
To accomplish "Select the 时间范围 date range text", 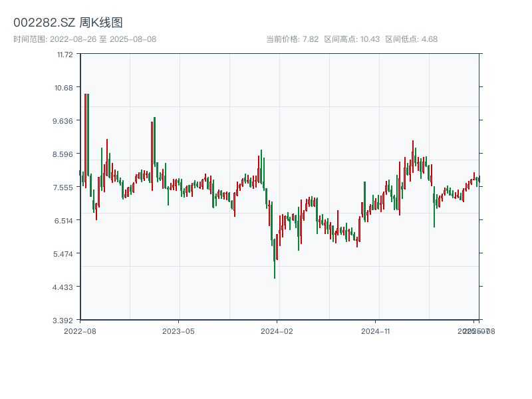I will tap(84, 39).
